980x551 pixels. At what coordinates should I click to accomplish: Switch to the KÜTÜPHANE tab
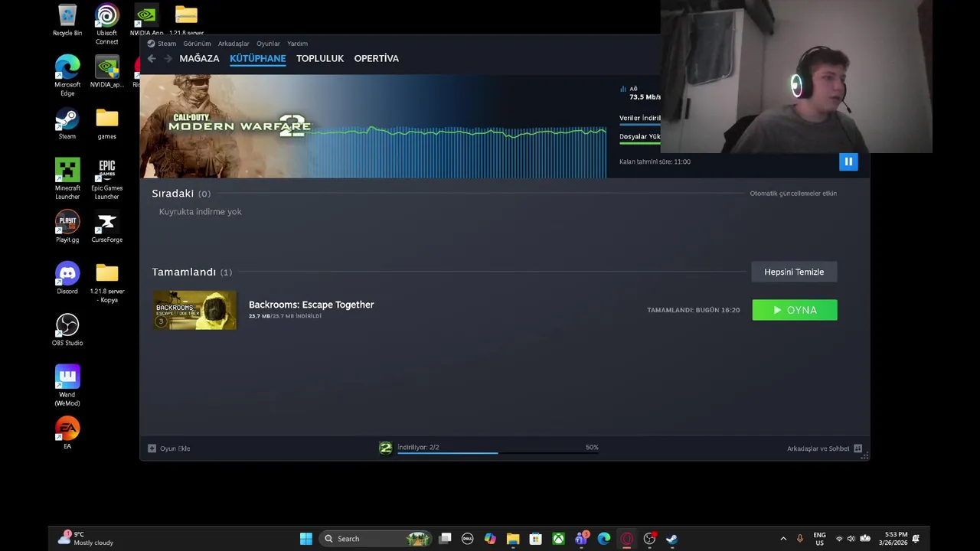coord(258,58)
